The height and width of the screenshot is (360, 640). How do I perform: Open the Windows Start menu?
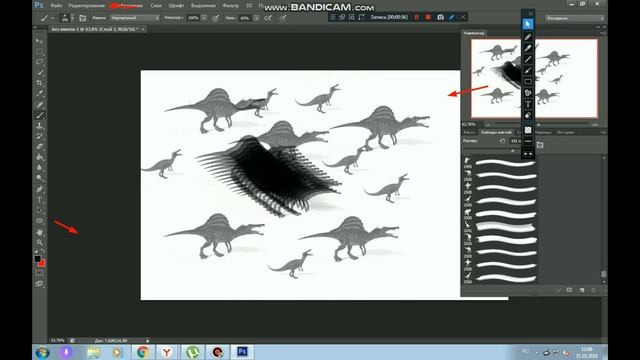coord(42,352)
